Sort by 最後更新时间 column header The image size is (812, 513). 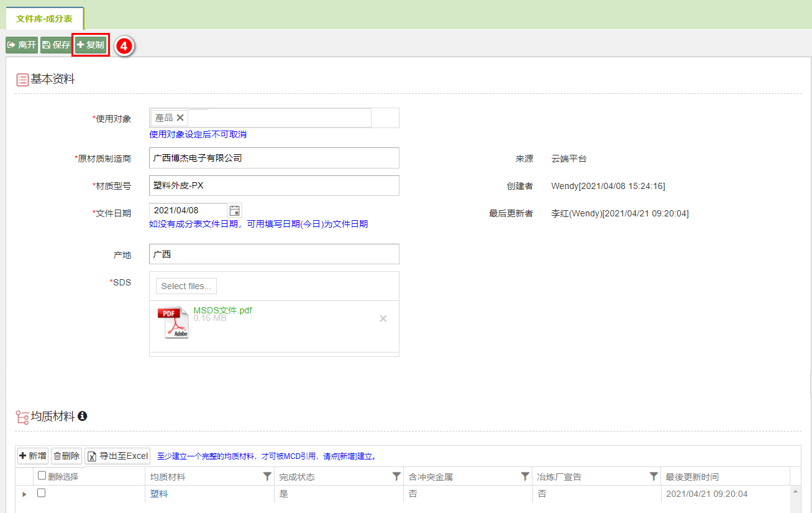tap(692, 477)
